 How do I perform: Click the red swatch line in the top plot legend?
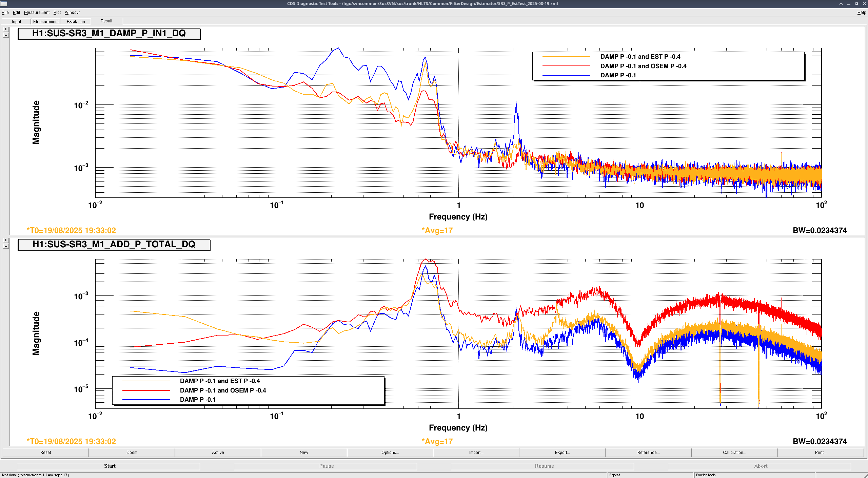pyautogui.click(x=566, y=66)
